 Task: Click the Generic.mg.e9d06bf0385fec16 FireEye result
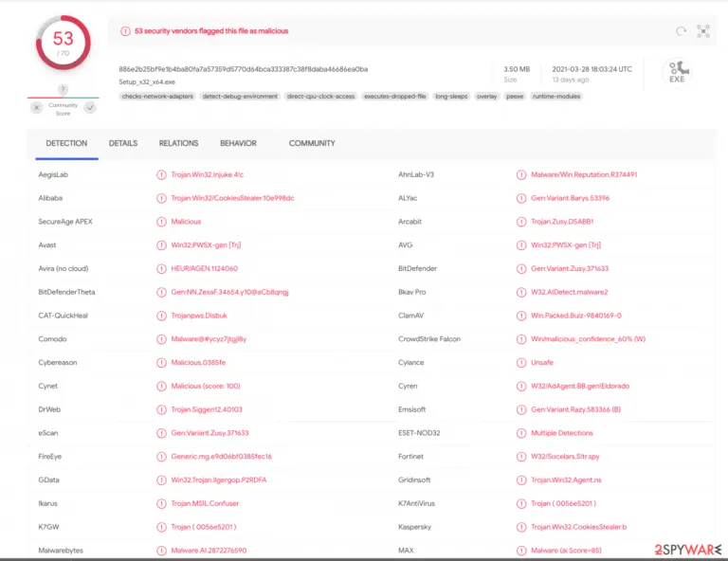pos(222,457)
